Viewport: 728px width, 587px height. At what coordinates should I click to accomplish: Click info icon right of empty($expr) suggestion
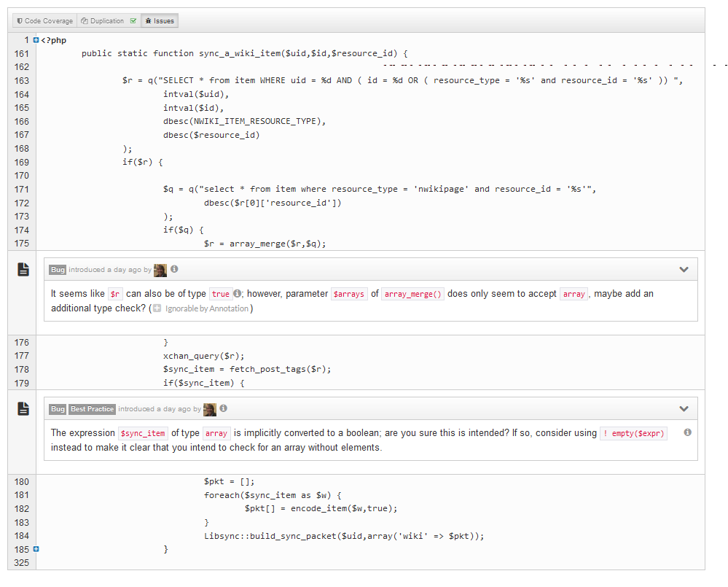687,432
